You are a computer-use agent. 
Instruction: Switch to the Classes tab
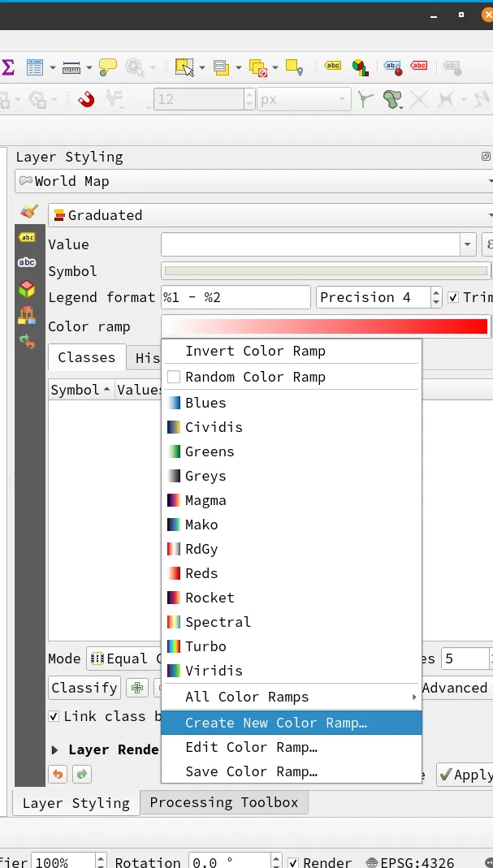coord(87,357)
